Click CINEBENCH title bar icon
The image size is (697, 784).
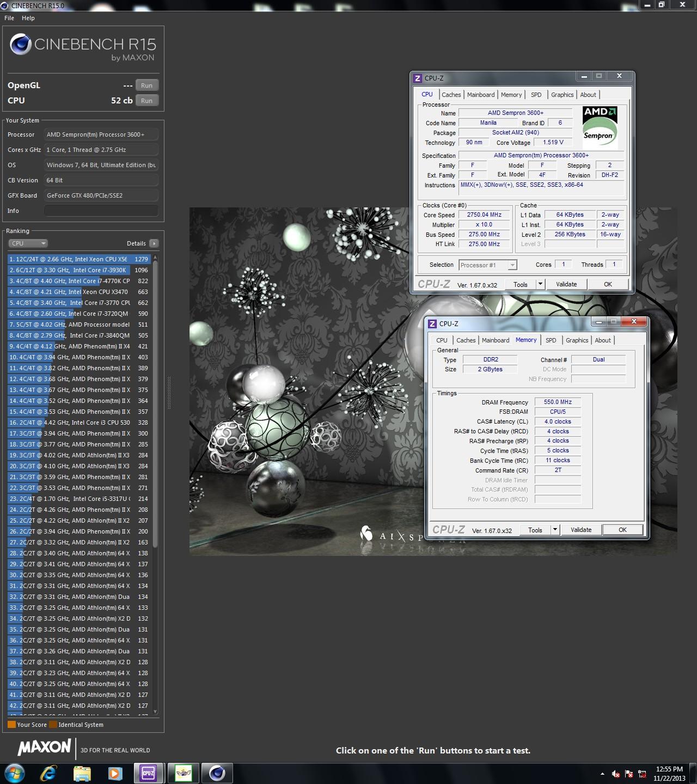point(5,5)
